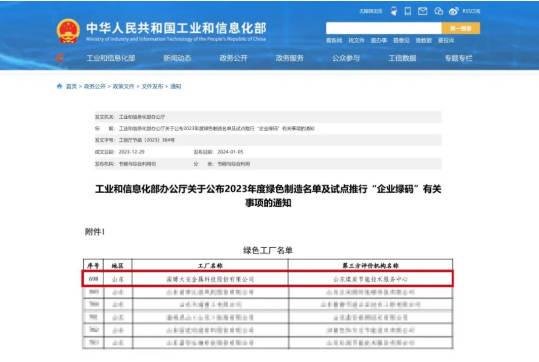Click the RSS subscription link beside Weibo icon
Image resolution: width=539 pixels, height=362 pixels.
pos(471,11)
